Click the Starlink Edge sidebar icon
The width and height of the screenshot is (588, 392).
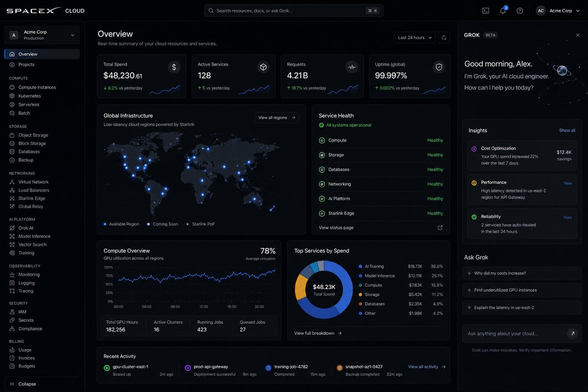[12, 198]
